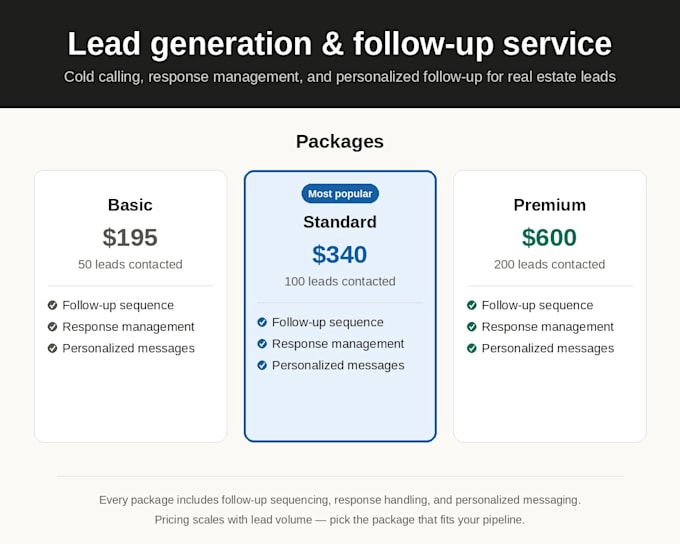Click the Standard Response management blue check icon
Viewport: 680px width, 544px height.
point(262,344)
